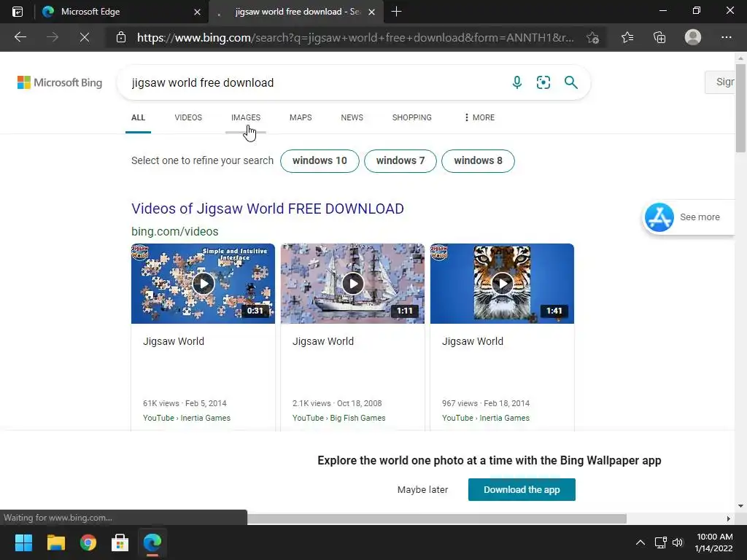Click Download the app button
Screen dimensions: 747x560
522,489
